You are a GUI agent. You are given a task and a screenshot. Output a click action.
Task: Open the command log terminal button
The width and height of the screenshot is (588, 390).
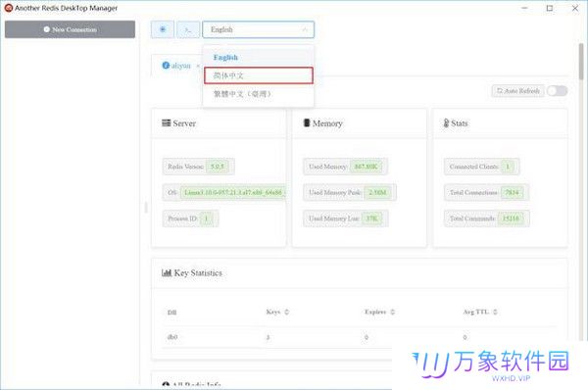pos(188,29)
